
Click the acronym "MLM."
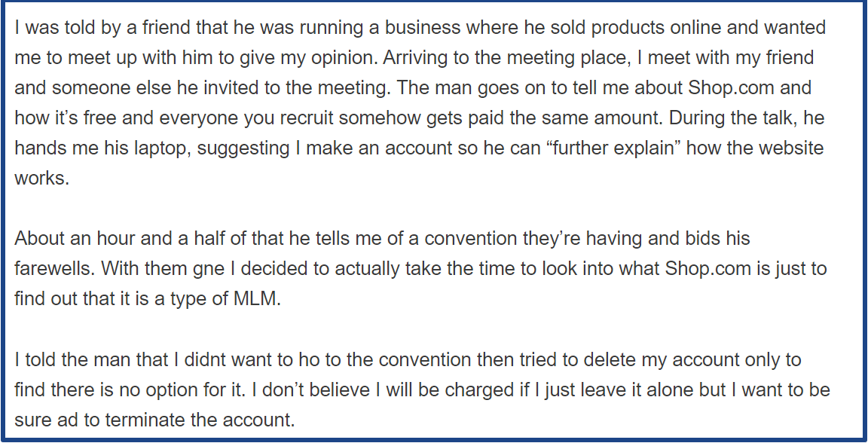click(257, 298)
